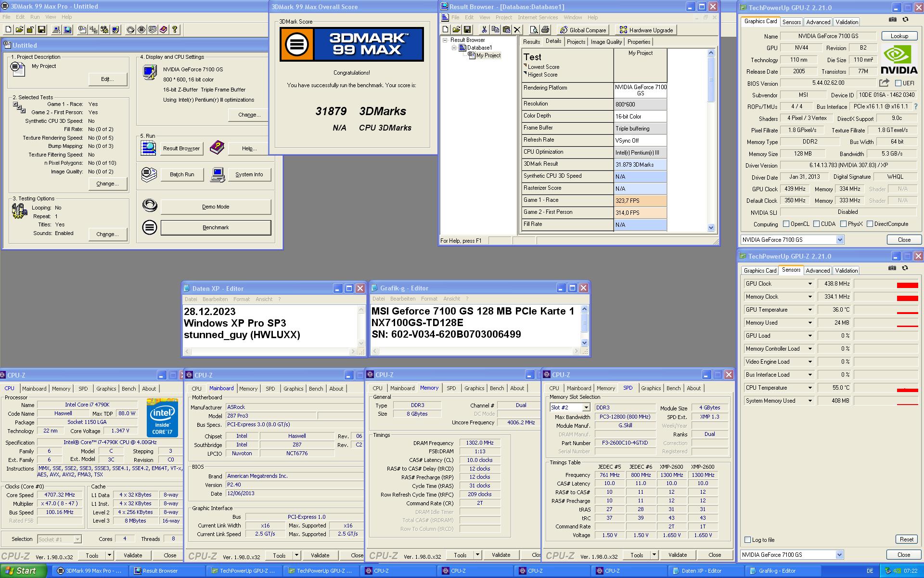Open the CPU Temperature sensor dropdown arrow
Image resolution: width=924 pixels, height=578 pixels.
pos(810,388)
